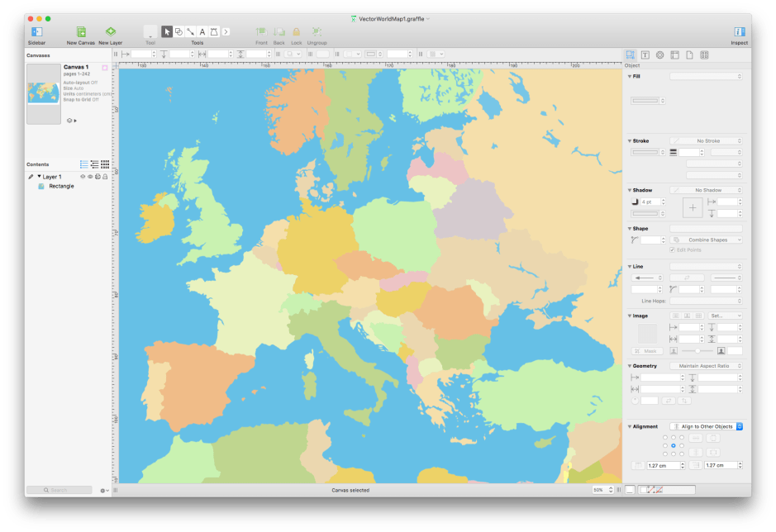Screen dimensions: 776x532
Task: Collapse Layer 1 disclosure triangle
Action: [x=39, y=177]
